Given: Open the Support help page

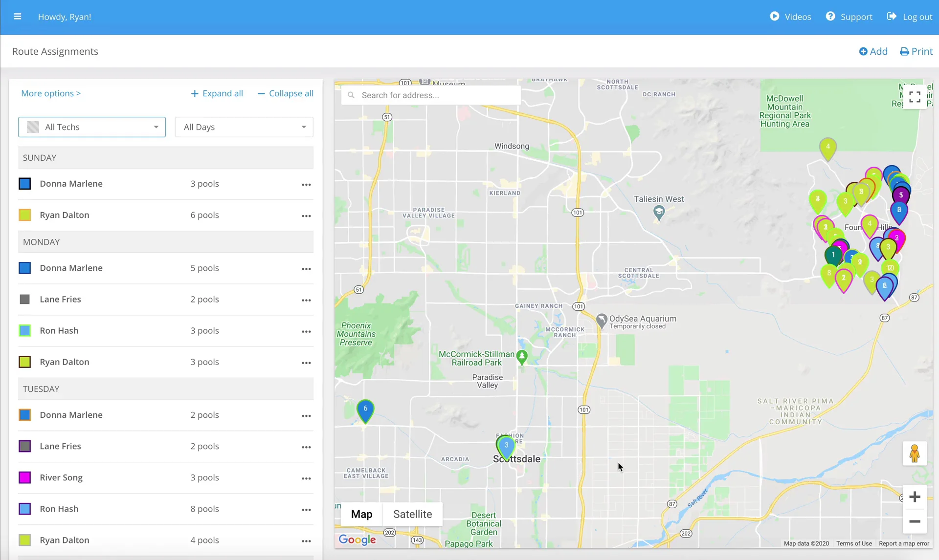Looking at the screenshot, I should pyautogui.click(x=849, y=17).
